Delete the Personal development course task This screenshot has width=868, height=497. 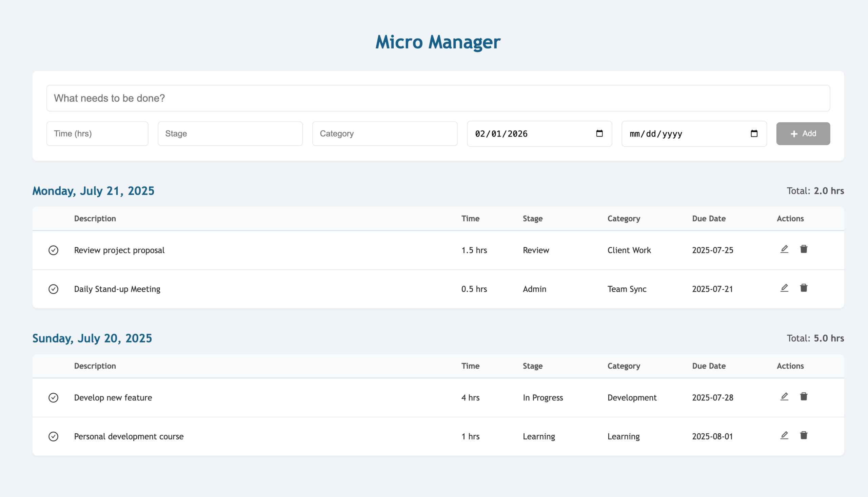click(804, 436)
